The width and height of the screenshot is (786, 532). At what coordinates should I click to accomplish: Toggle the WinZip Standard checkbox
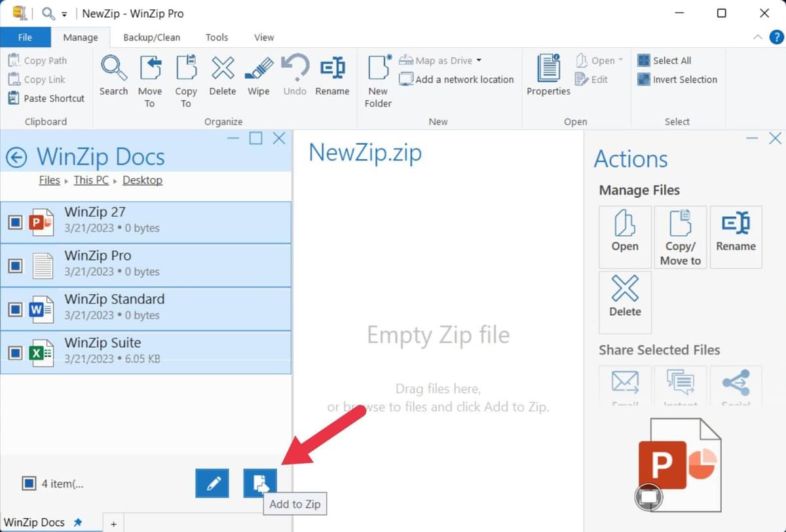[x=15, y=309]
